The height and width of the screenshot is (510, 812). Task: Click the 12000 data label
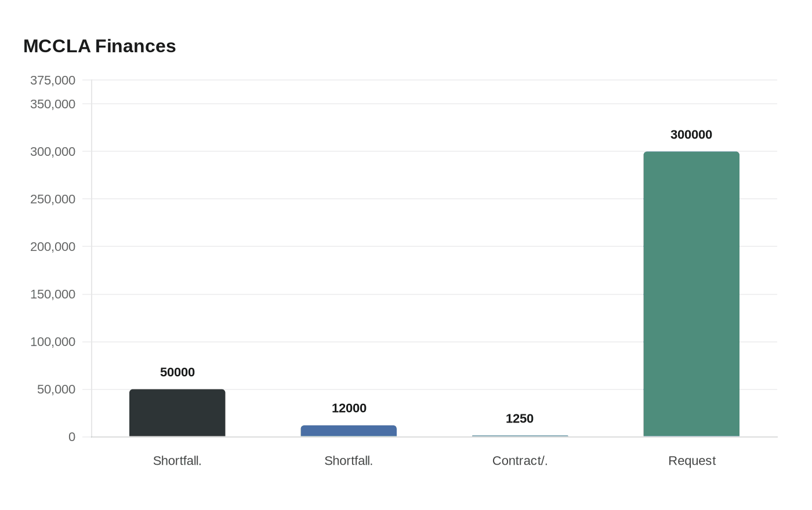click(x=349, y=408)
